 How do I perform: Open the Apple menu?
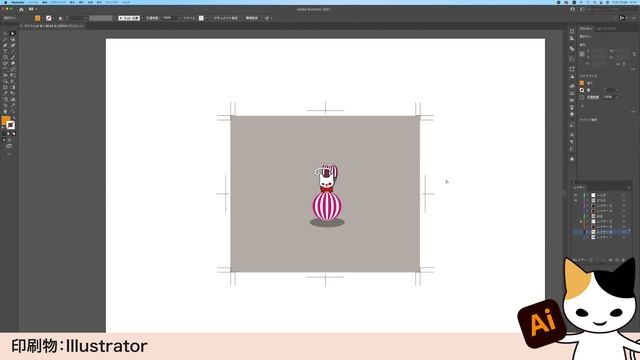[x=5, y=2]
